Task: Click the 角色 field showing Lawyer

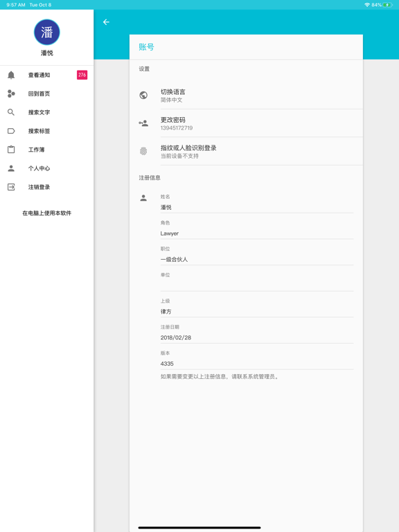Action: point(257,233)
